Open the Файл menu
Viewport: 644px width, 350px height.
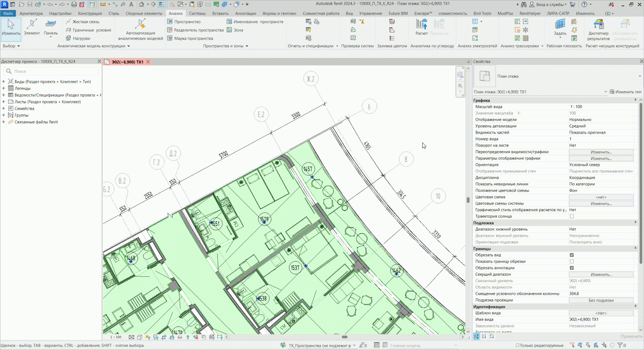(8, 13)
